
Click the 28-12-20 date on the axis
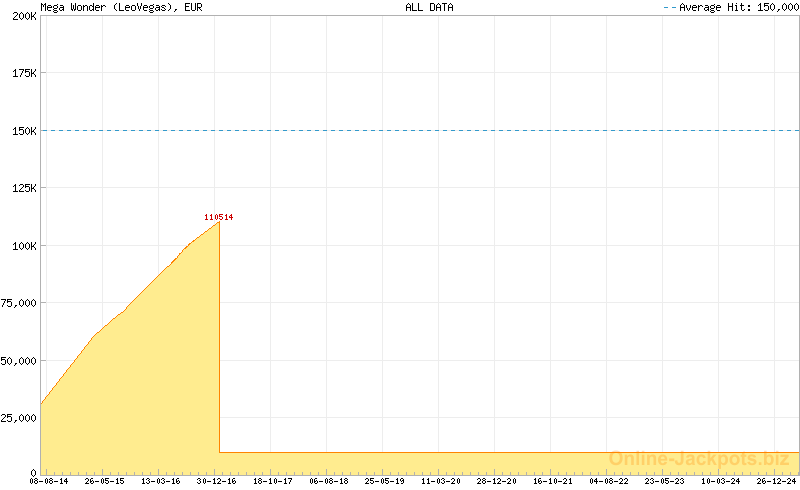tap(497, 481)
